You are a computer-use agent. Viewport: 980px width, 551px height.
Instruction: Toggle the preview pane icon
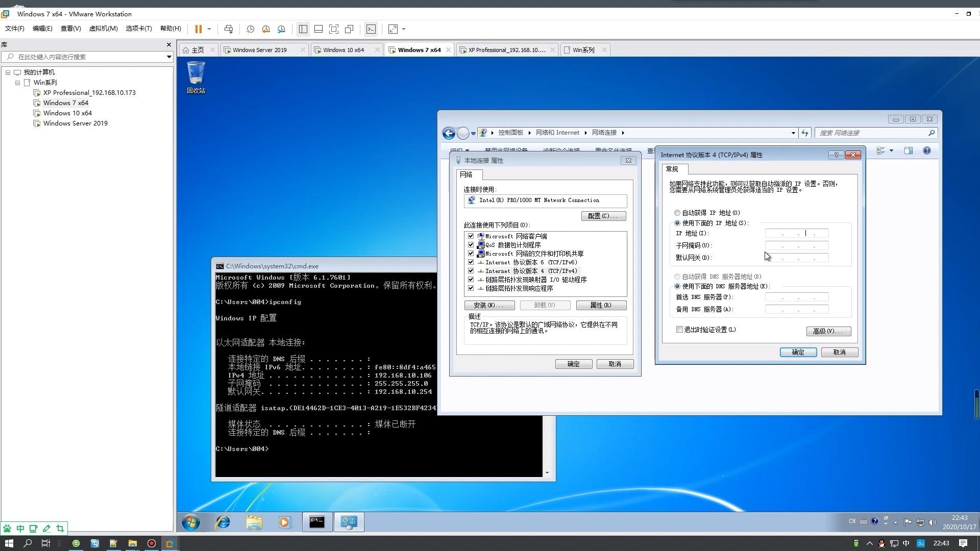click(909, 151)
